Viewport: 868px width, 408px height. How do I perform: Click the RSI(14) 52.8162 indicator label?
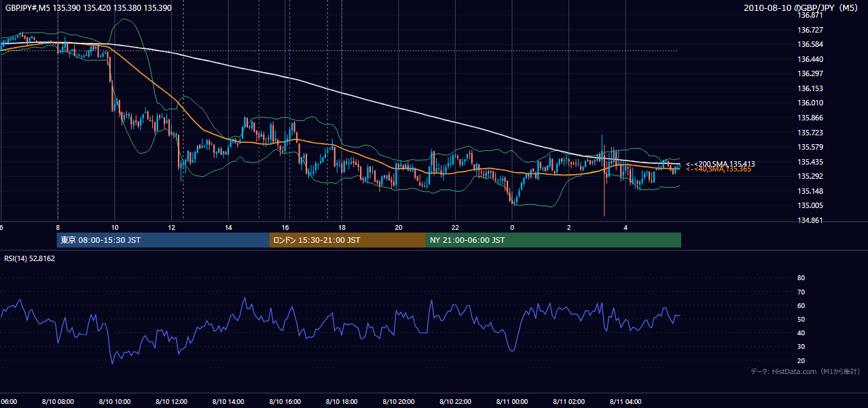[x=30, y=259]
